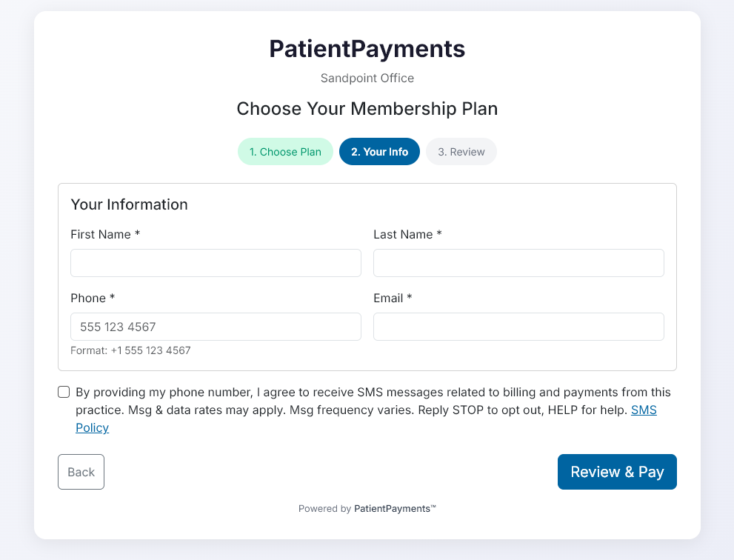Select the '2. Your Info' step pill
Screen dimensions: 734x560
379,151
